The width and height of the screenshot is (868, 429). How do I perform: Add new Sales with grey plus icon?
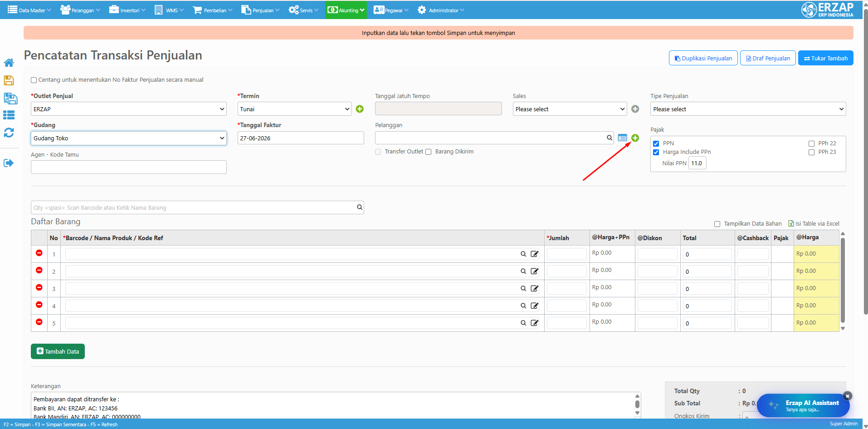[635, 109]
